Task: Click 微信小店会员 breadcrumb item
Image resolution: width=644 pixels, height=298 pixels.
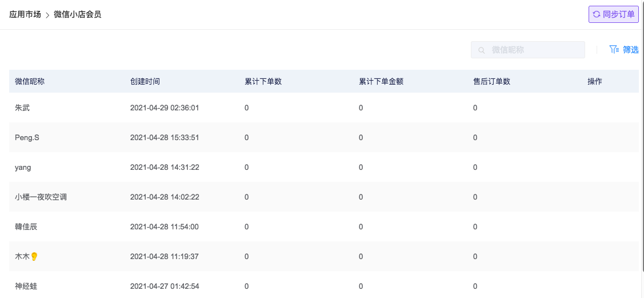Action: 78,15
